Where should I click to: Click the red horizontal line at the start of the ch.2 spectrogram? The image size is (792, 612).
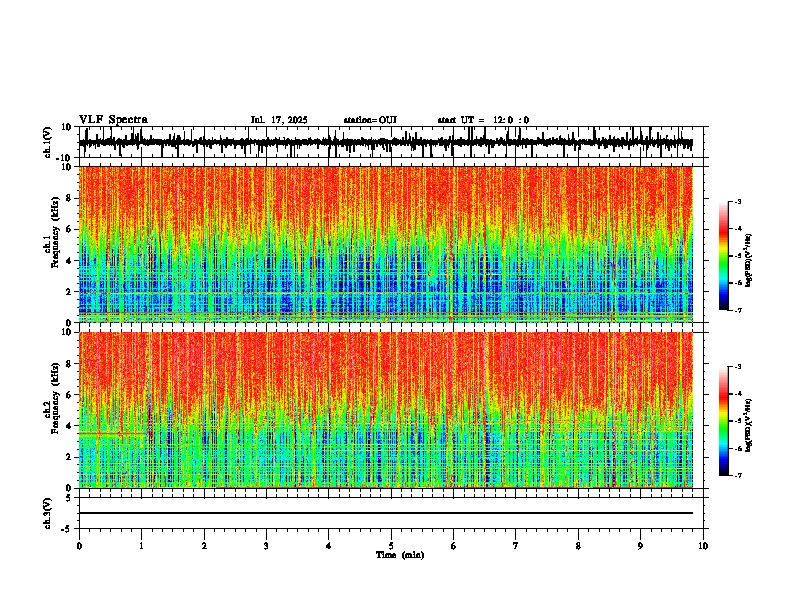coord(112,433)
